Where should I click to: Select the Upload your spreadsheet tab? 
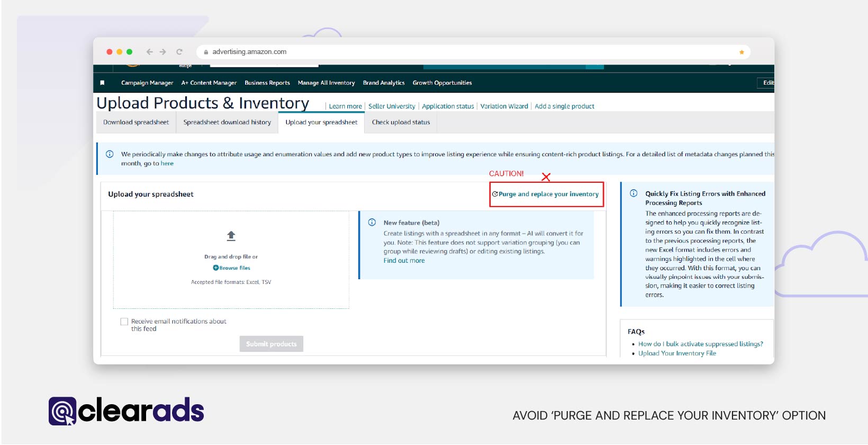click(321, 122)
